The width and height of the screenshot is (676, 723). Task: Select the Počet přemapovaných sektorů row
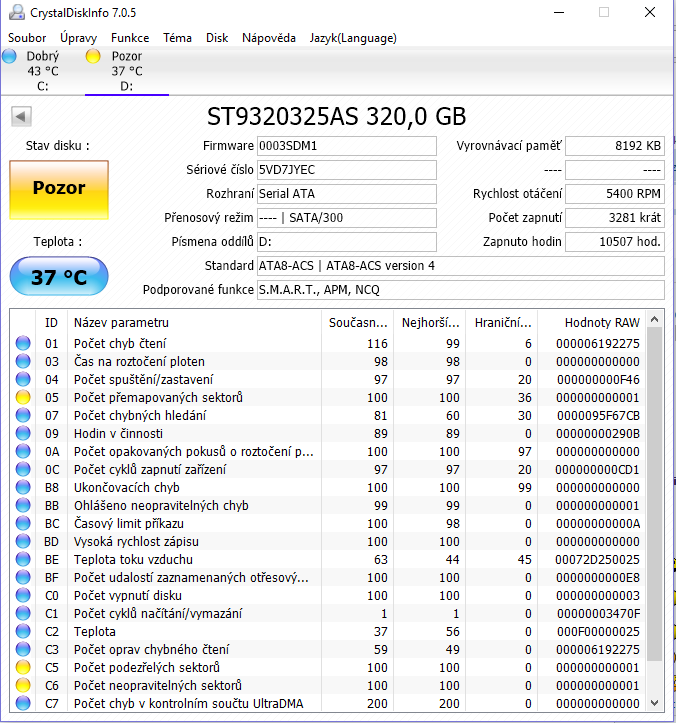point(328,397)
